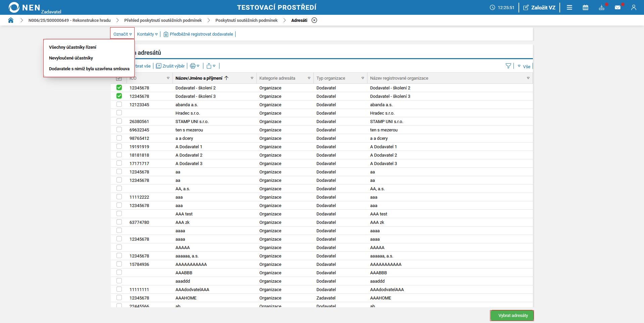This screenshot has width=644, height=323.
Task: Open the Kategorie adresáta column filter arrow
Action: coord(309,78)
